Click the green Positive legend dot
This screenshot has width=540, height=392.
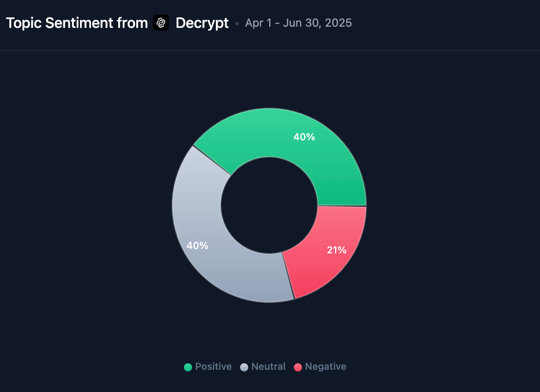click(x=188, y=367)
